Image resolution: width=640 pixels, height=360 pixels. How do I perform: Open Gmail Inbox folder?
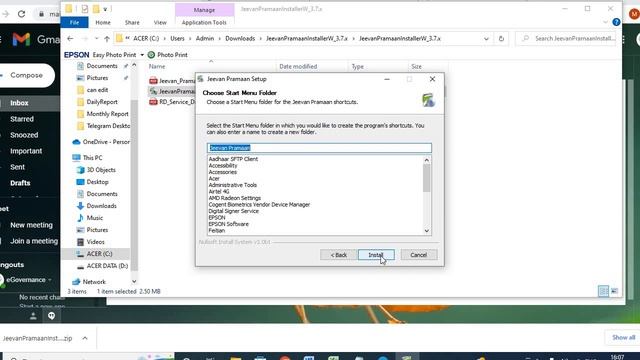19,103
